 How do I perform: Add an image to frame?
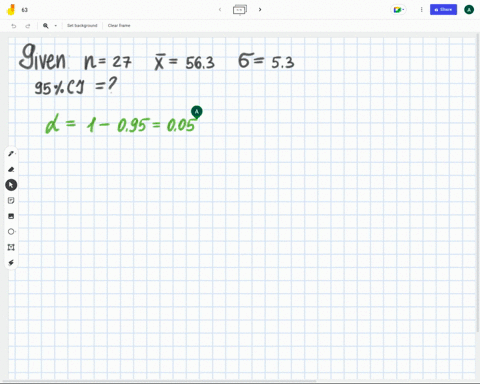[11, 216]
